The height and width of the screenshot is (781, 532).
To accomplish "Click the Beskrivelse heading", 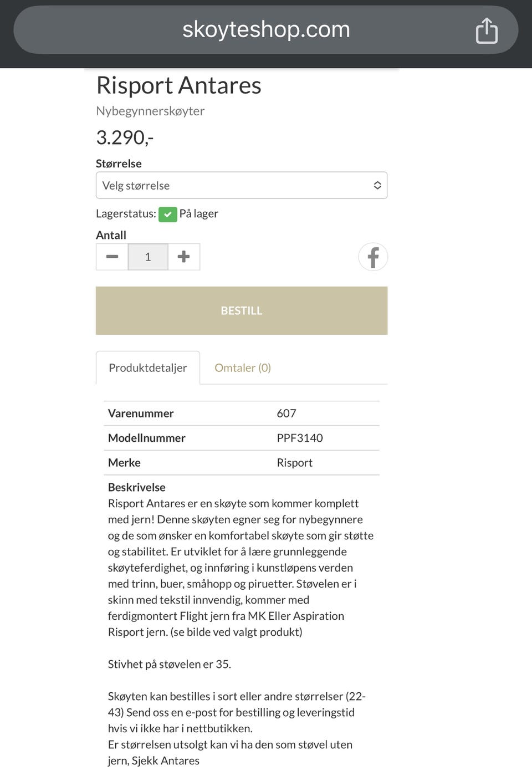I will [136, 487].
